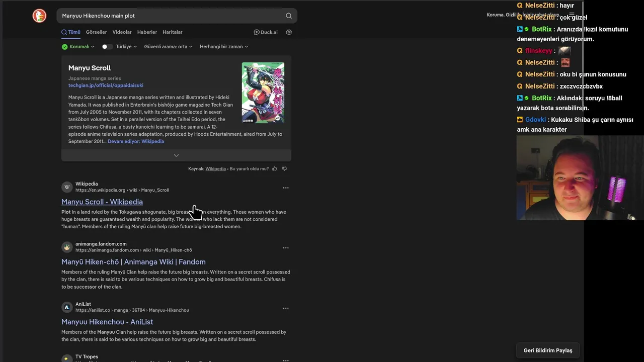644x362 pixels.
Task: Open Duck.ai chat
Action: pos(266,32)
